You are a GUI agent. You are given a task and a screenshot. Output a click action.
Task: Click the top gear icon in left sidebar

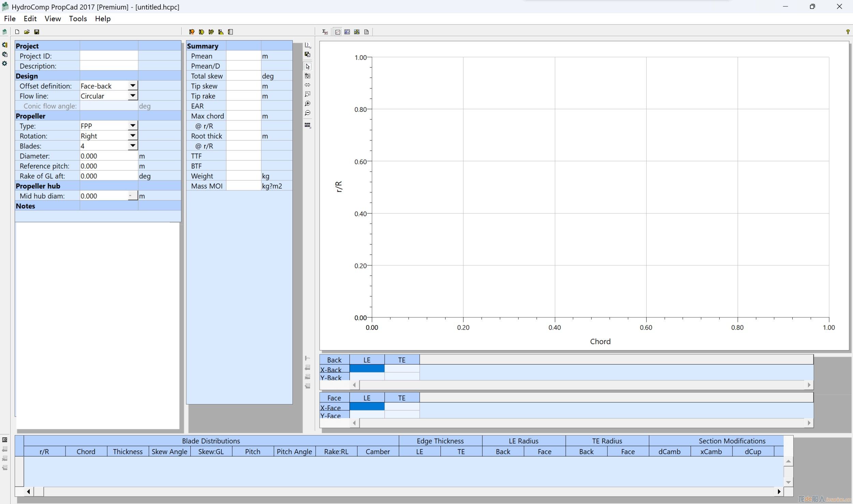(x=5, y=45)
